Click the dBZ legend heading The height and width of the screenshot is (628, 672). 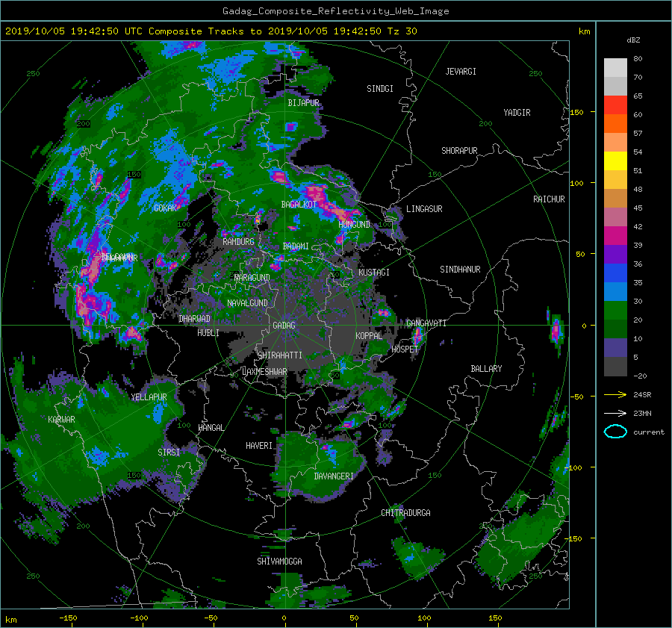point(633,40)
